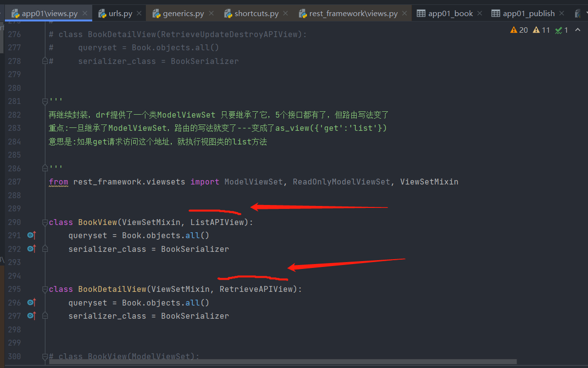The image size is (588, 368).
Task: Close the app01_book table tab
Action: coord(480,14)
